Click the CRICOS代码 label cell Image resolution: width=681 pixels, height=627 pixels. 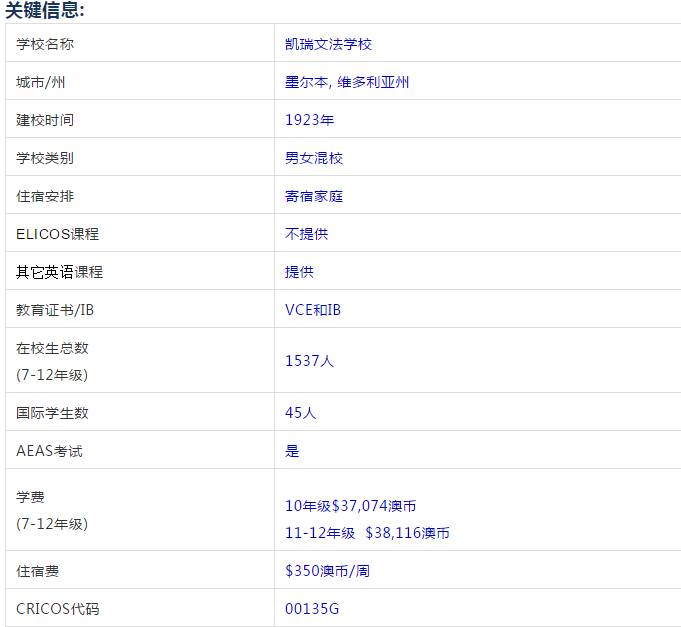tap(58, 609)
